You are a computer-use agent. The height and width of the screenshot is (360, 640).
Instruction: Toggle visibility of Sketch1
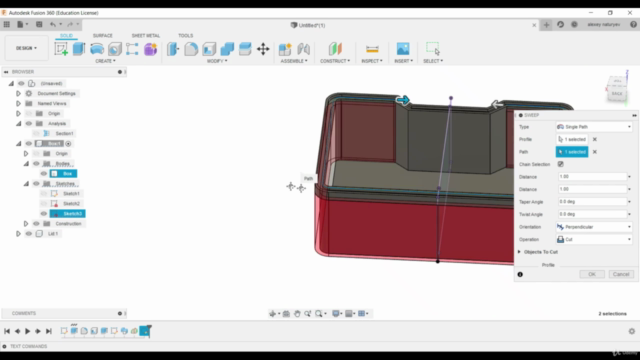pos(44,193)
